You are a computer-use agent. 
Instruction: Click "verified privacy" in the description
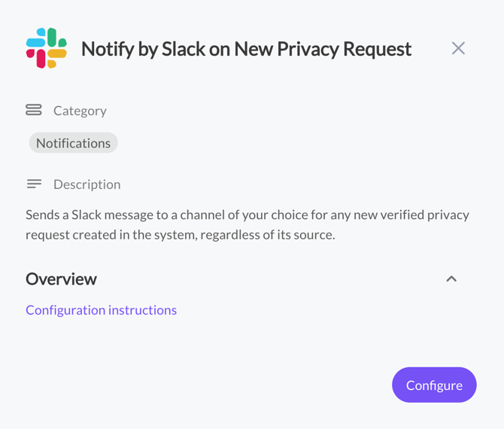pos(425,214)
